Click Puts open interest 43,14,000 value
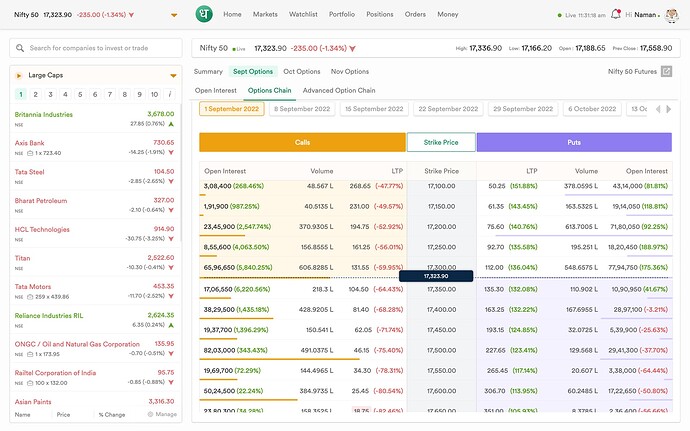Image resolution: width=690 pixels, height=431 pixels. pos(627,186)
